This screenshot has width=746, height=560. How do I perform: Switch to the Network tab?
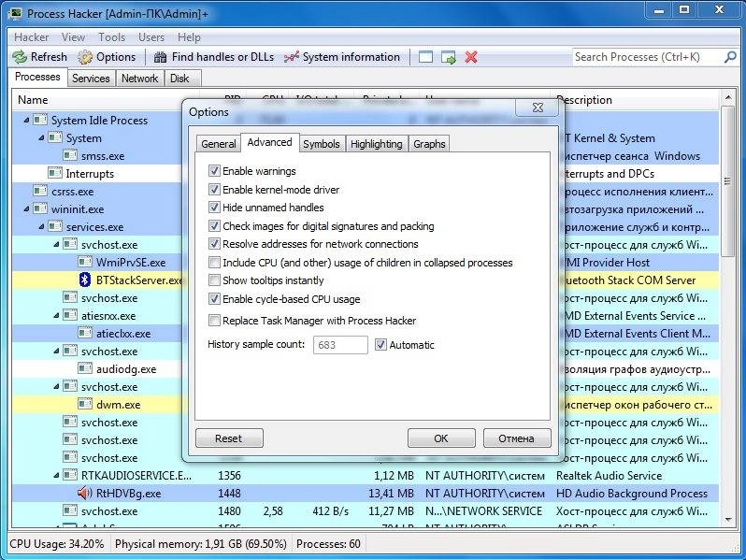pos(139,79)
